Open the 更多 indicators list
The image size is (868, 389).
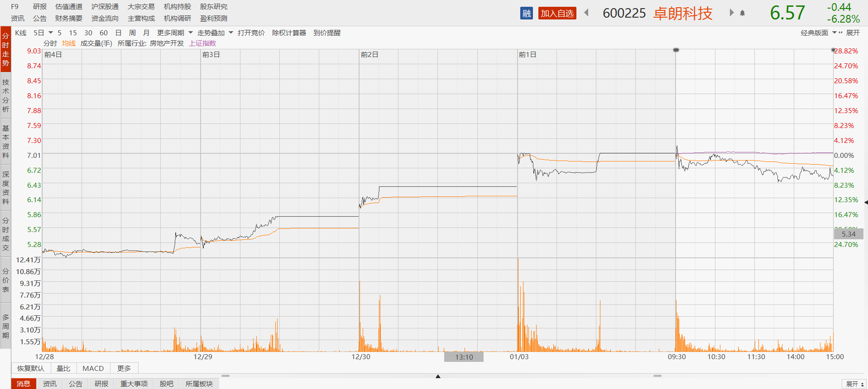point(124,369)
